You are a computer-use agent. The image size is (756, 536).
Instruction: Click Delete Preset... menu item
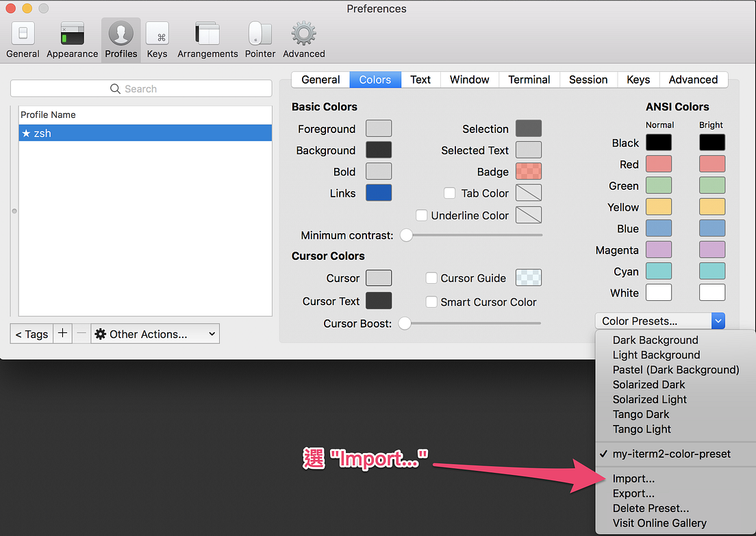(x=675, y=509)
